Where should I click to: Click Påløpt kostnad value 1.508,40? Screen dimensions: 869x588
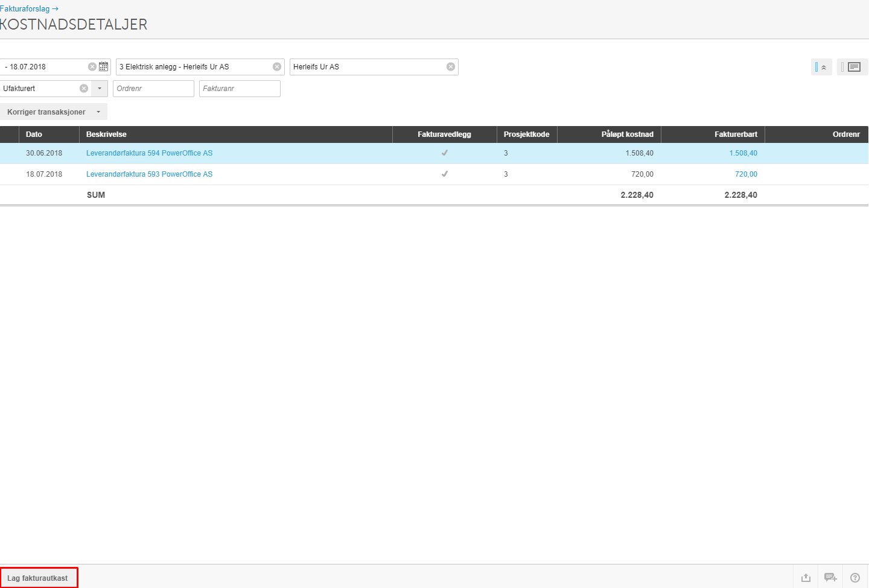(x=639, y=153)
